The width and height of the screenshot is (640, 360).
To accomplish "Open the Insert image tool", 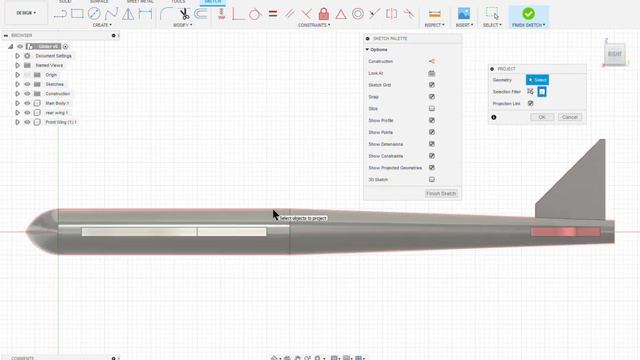I will (464, 14).
